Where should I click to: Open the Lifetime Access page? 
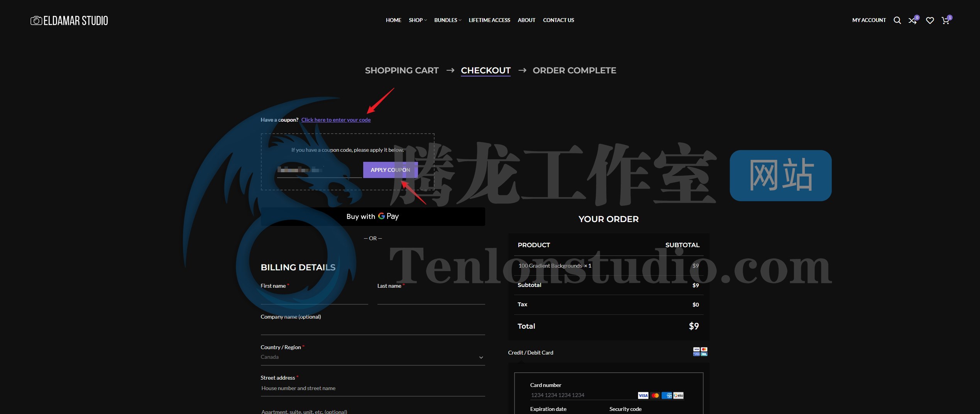click(x=489, y=20)
